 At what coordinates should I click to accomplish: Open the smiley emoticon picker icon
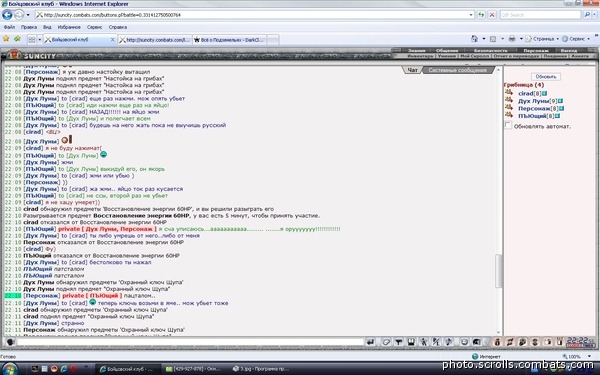[x=464, y=342]
